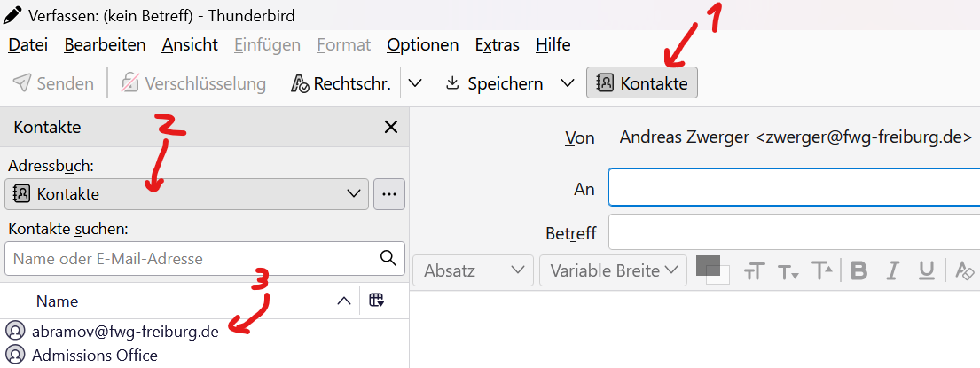Sort contacts by the Name column header
Image resolution: width=980 pixels, height=368 pixels.
57,301
